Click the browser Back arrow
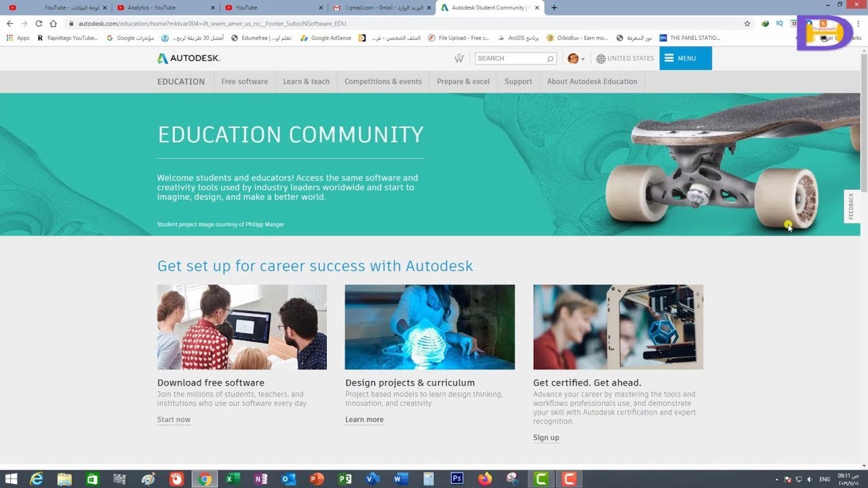This screenshot has height=488, width=868. [9, 23]
